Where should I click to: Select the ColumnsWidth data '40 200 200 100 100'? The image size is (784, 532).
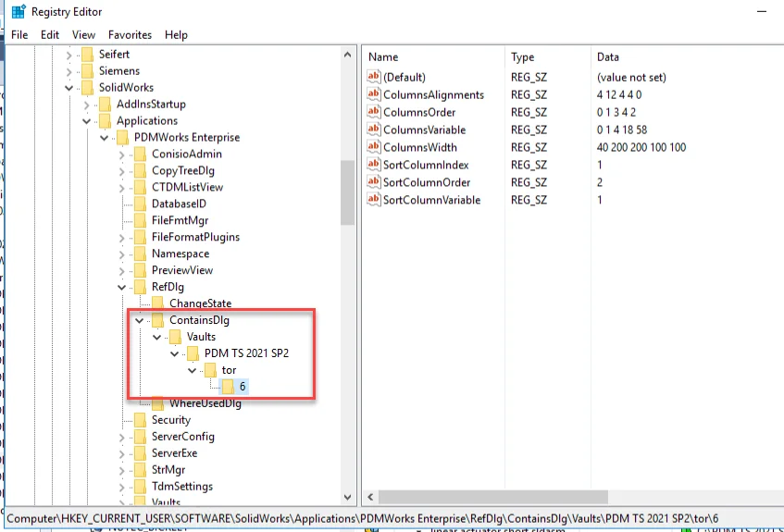coord(641,147)
